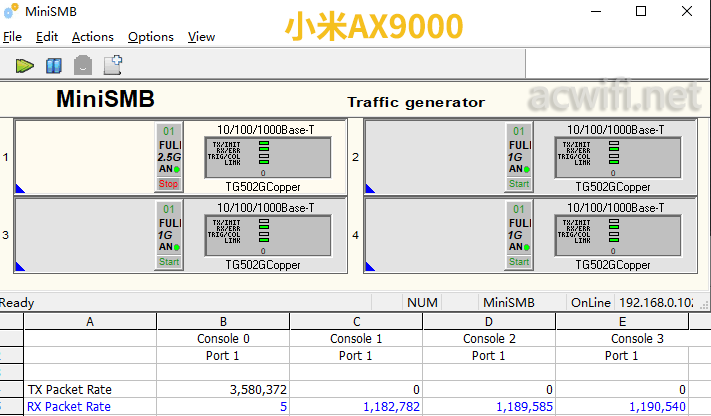Minimize the MiniSMB window
This screenshot has height=416, width=711.
596,11
